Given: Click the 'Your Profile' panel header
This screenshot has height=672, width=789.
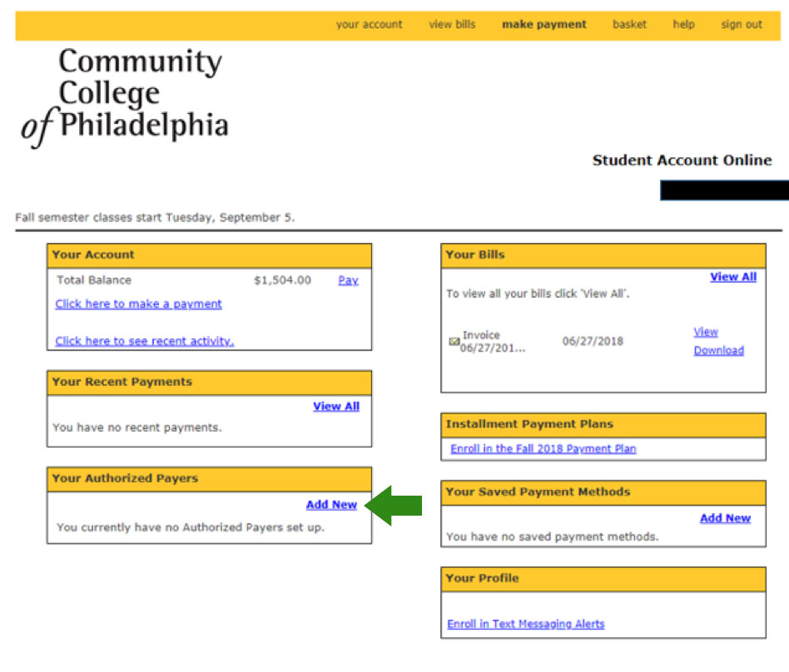Looking at the screenshot, I should point(603,580).
